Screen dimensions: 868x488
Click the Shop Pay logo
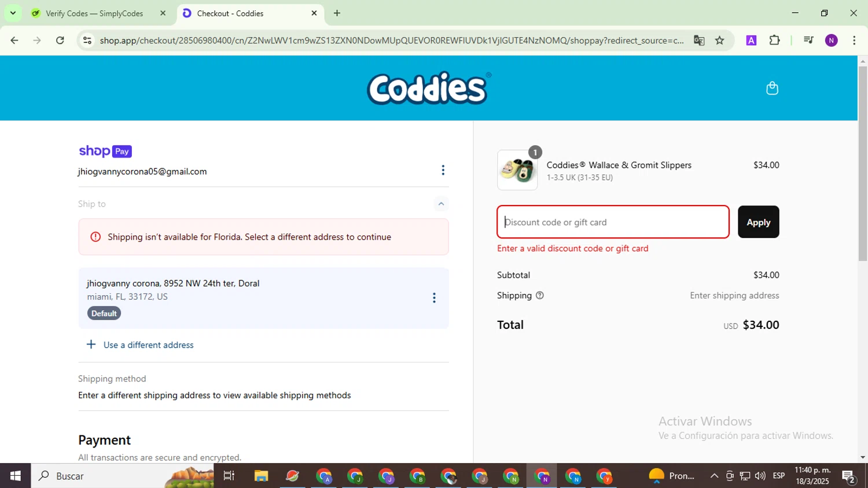(105, 151)
